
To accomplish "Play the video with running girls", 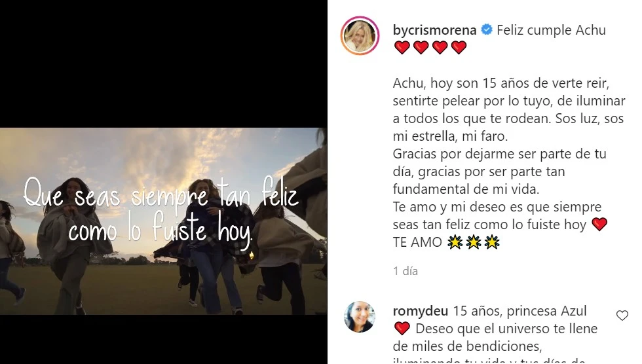I will coord(163,221).
